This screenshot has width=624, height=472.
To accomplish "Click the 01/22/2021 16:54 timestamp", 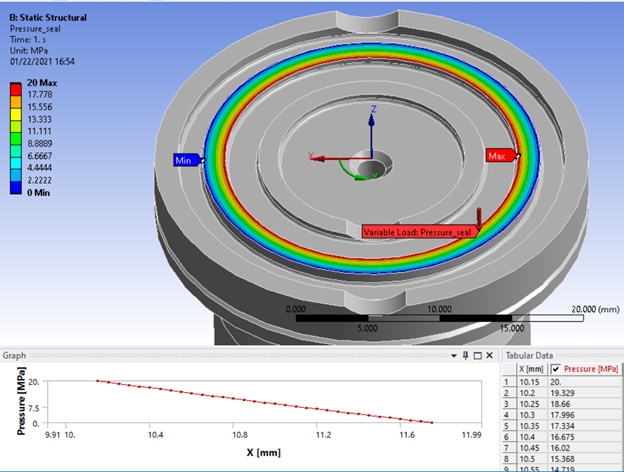I will (x=42, y=61).
